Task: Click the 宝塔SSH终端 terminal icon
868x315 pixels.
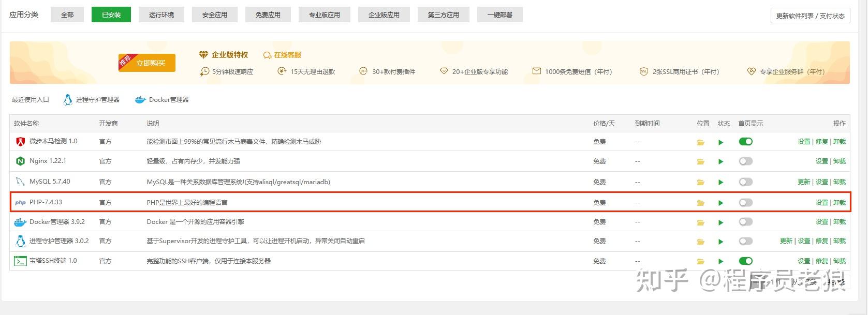Action: tap(20, 261)
